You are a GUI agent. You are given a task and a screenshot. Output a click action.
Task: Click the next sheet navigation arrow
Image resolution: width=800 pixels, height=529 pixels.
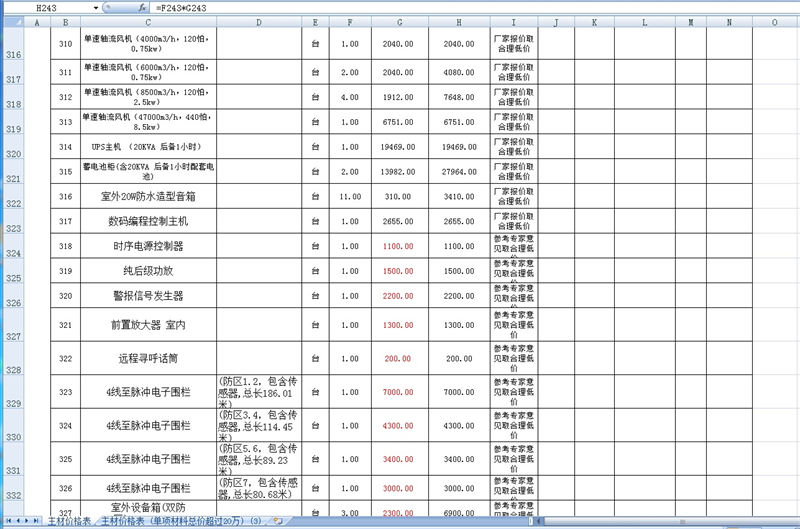point(27,522)
